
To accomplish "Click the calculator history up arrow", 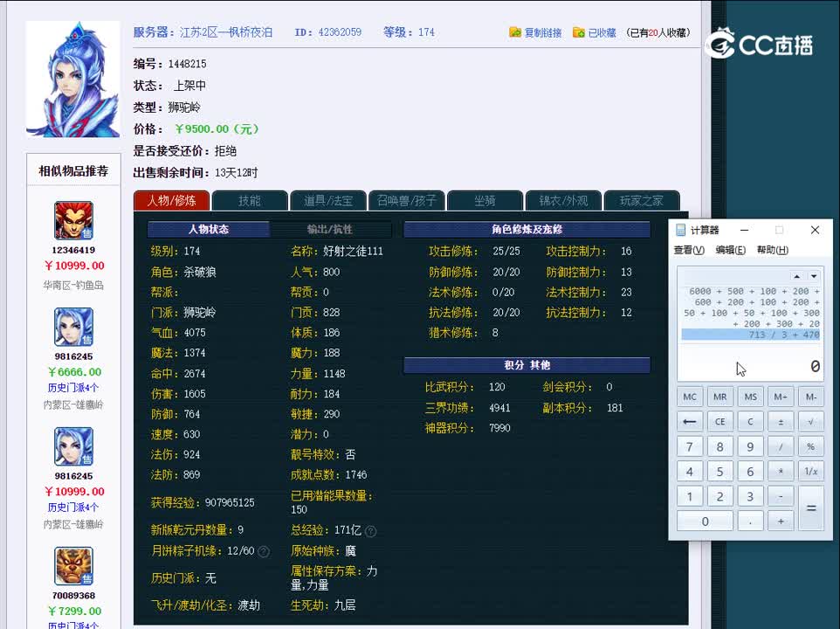I will click(x=796, y=276).
